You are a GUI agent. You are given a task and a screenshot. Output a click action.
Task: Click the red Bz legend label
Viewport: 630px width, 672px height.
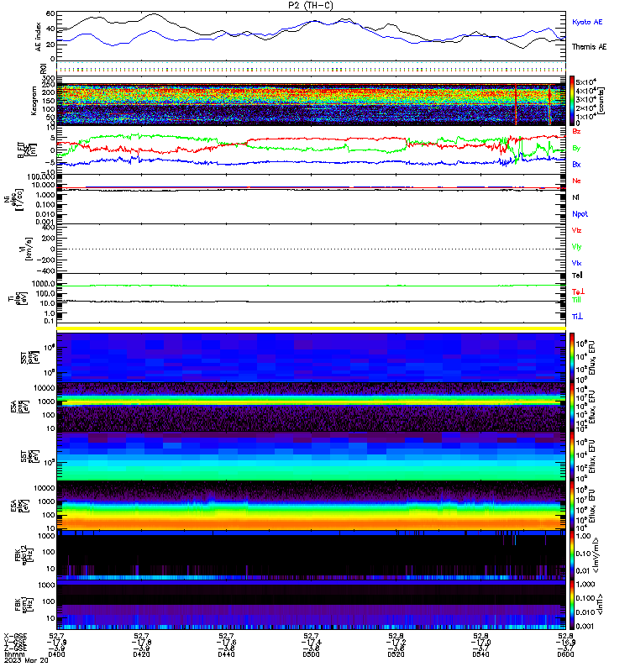(576, 131)
